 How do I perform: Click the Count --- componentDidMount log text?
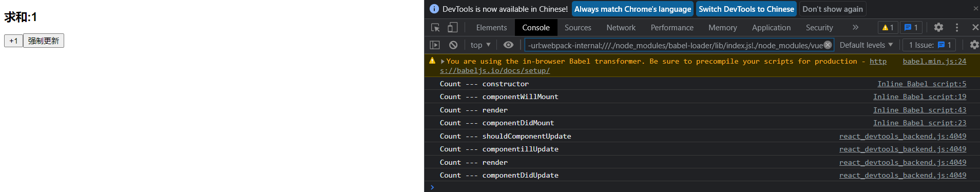[x=497, y=123]
